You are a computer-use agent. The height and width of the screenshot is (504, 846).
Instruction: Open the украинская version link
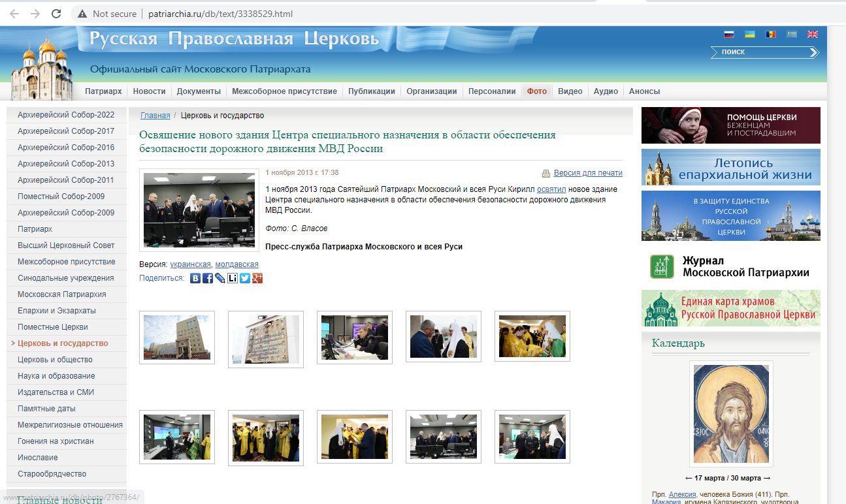coord(190,264)
